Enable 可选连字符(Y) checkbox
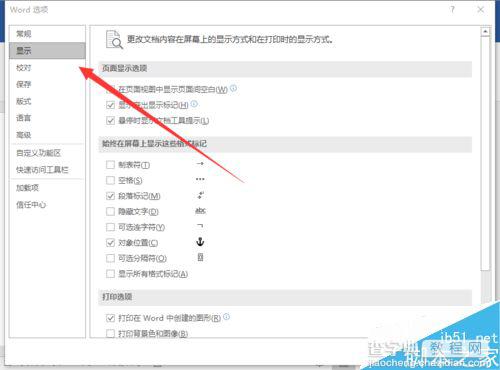Image resolution: width=500 pixels, height=370 pixels. (110, 227)
